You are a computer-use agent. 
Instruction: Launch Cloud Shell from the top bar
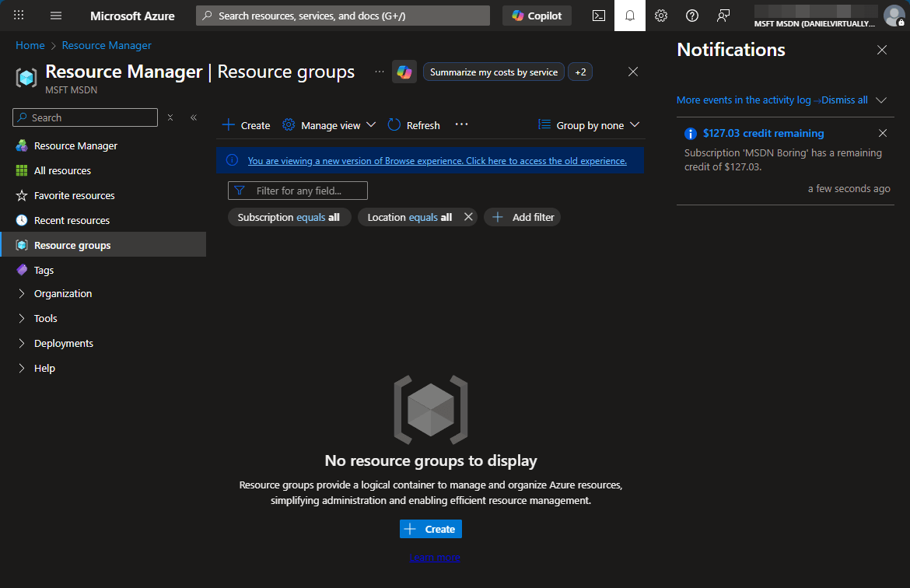coord(598,16)
